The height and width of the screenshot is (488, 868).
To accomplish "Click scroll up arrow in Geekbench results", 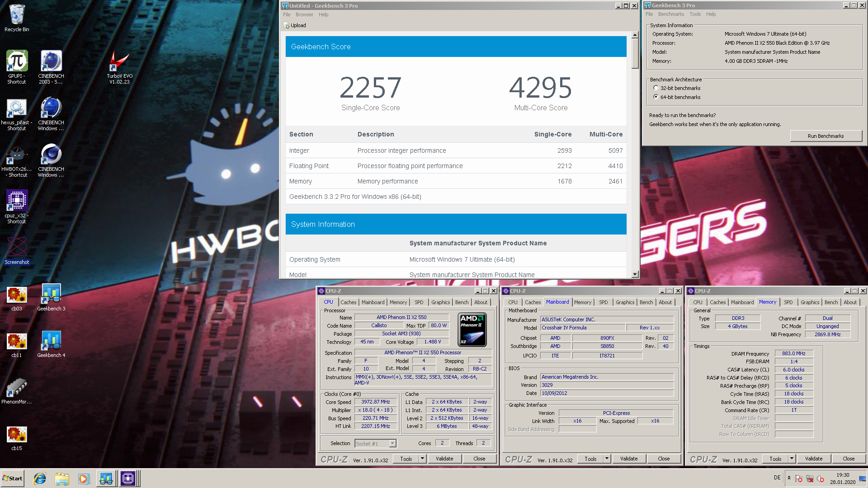I will coord(635,35).
